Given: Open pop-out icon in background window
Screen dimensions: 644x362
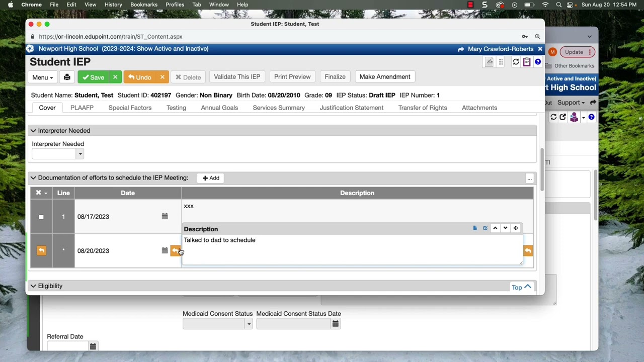Looking at the screenshot, I should pyautogui.click(x=562, y=117).
